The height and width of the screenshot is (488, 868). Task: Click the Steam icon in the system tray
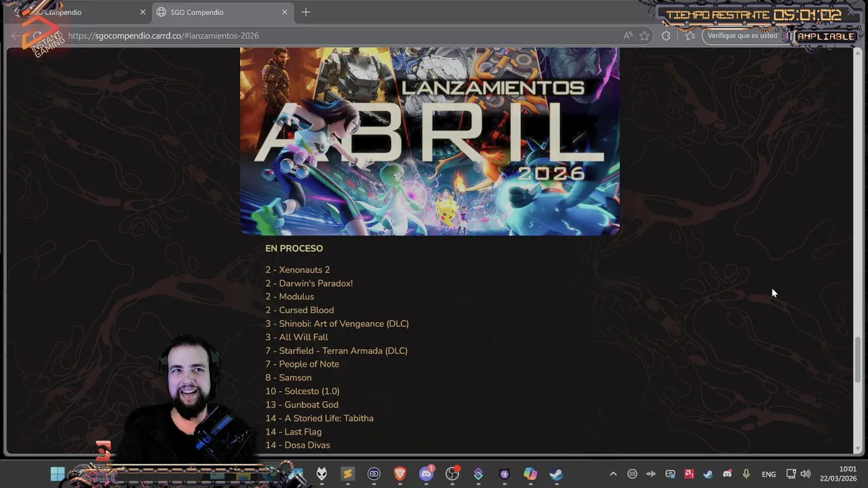708,474
